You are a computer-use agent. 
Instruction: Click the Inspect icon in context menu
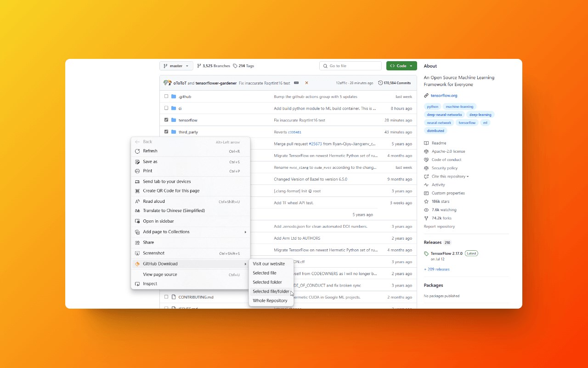(x=137, y=283)
